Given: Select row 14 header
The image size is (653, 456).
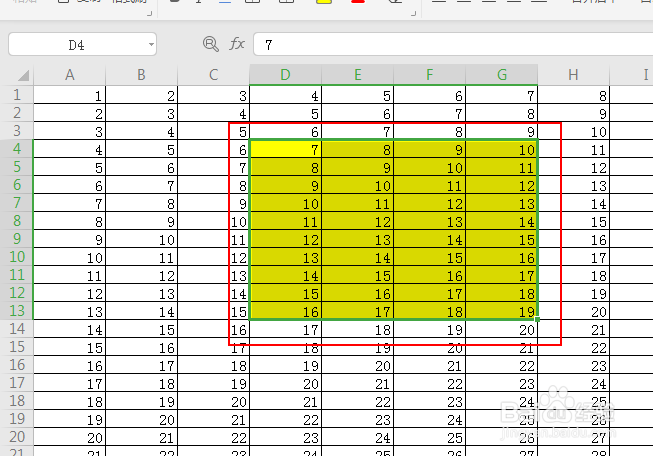Looking at the screenshot, I should [x=17, y=329].
